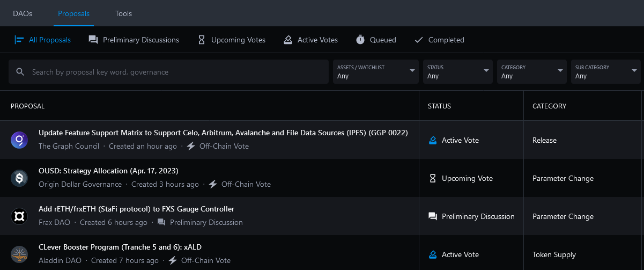Screen dimensions: 644x270
Task: Click the Upcoming Votes hourglass icon
Action: point(202,40)
